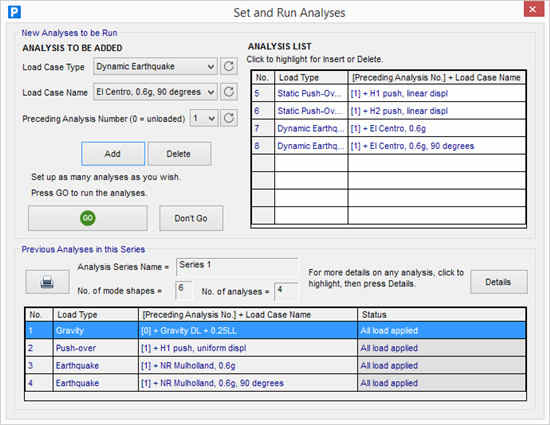
Task: Click refresh icon beside Preceding Analysis Number
Action: [x=229, y=118]
